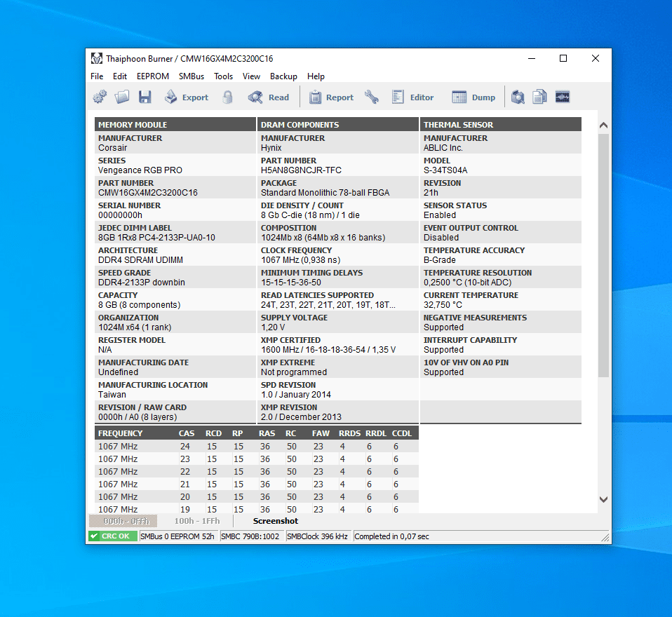This screenshot has width=672, height=617.
Task: Click the scrollbar up arrow
Action: [x=603, y=125]
